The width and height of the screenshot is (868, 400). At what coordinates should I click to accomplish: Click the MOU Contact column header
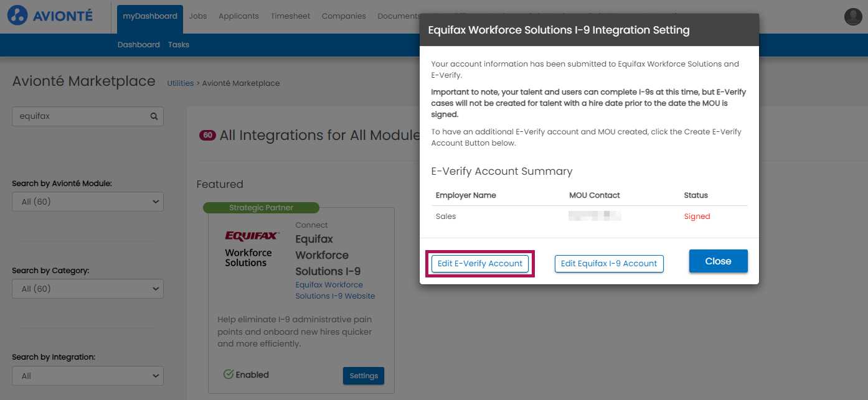(x=595, y=195)
